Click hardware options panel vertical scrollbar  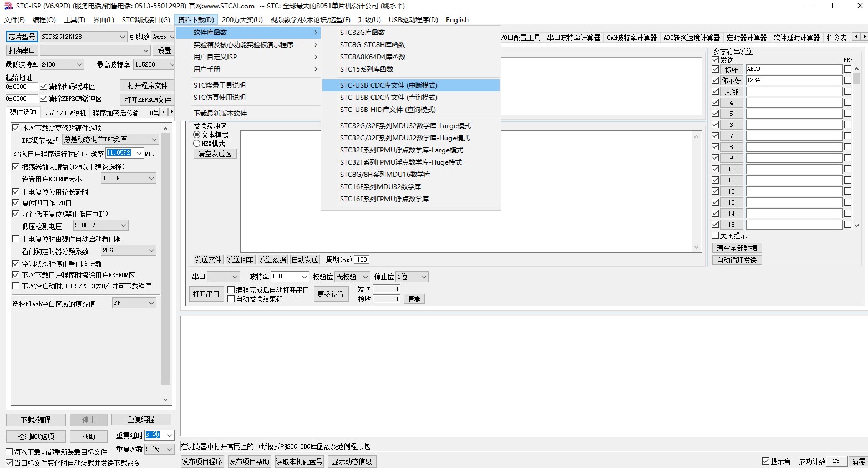click(165, 263)
